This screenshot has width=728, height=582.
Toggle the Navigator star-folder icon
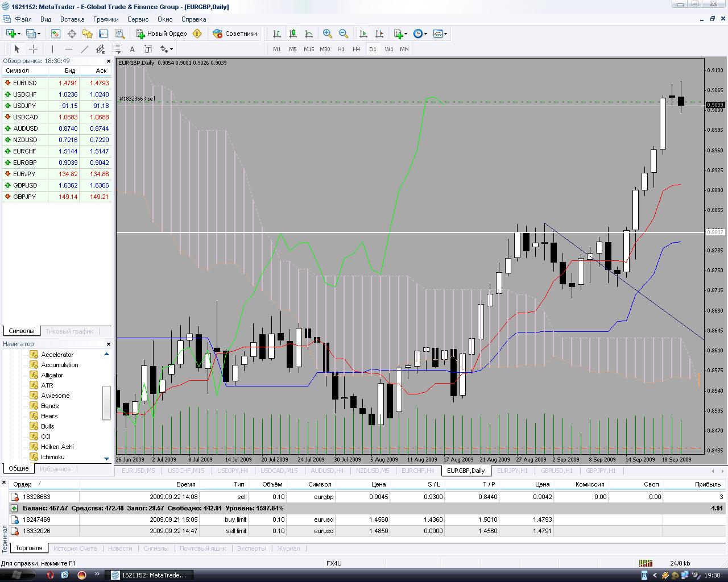pyautogui.click(x=88, y=34)
